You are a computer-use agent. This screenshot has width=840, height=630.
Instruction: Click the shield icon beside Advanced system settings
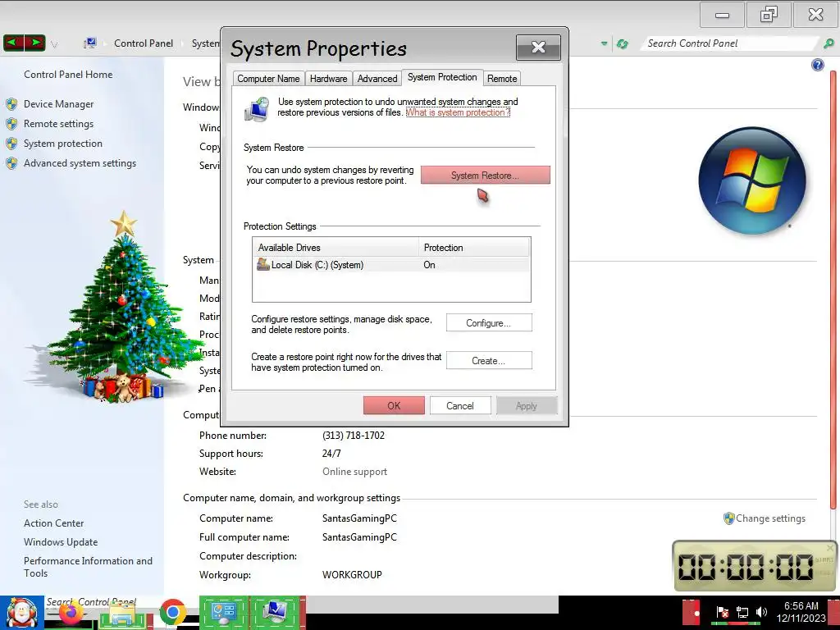[x=11, y=163]
